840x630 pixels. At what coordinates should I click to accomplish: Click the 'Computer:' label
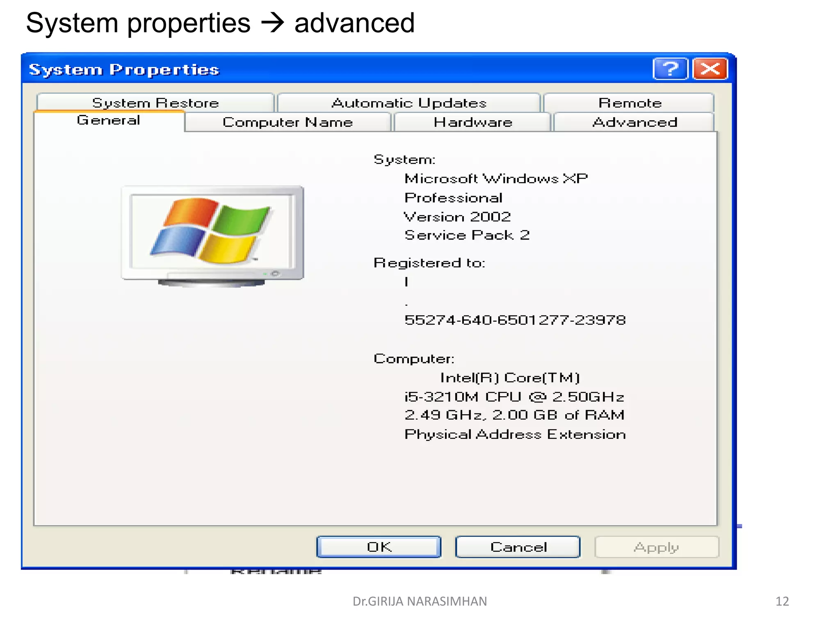[414, 359]
